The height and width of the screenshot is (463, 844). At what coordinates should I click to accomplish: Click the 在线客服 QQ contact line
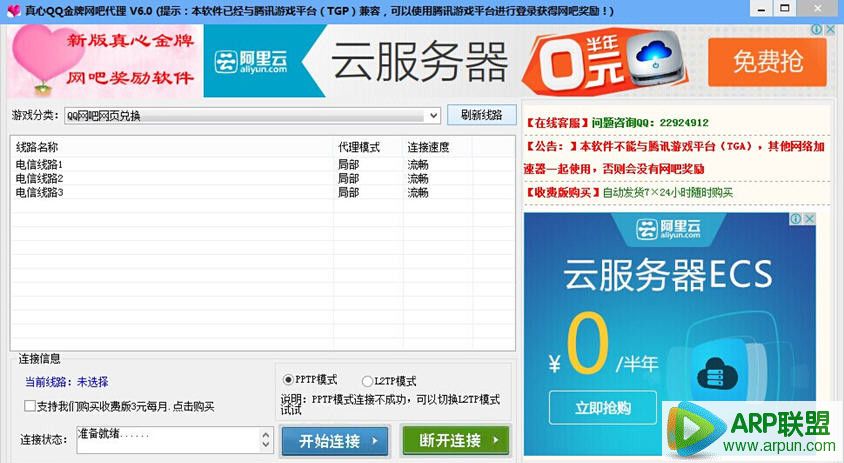tap(617, 123)
